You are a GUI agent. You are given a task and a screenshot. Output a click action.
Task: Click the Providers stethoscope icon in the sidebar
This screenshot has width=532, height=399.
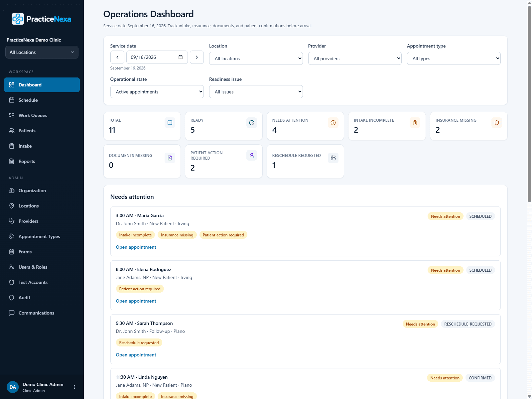[x=12, y=221]
